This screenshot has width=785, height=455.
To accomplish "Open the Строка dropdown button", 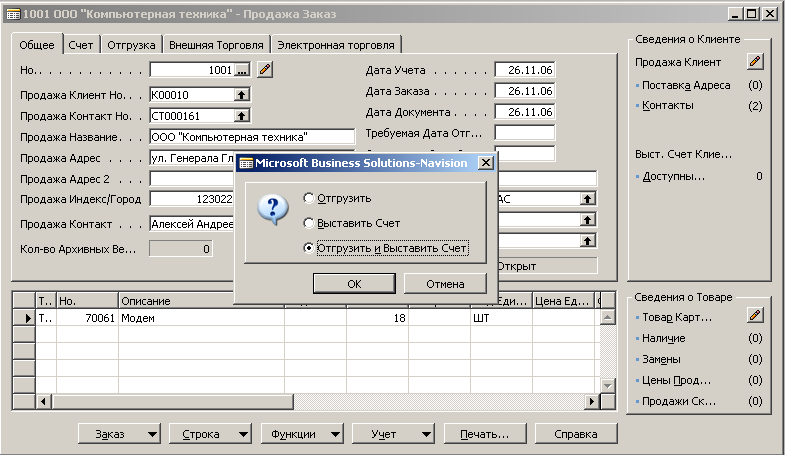I will click(x=210, y=434).
